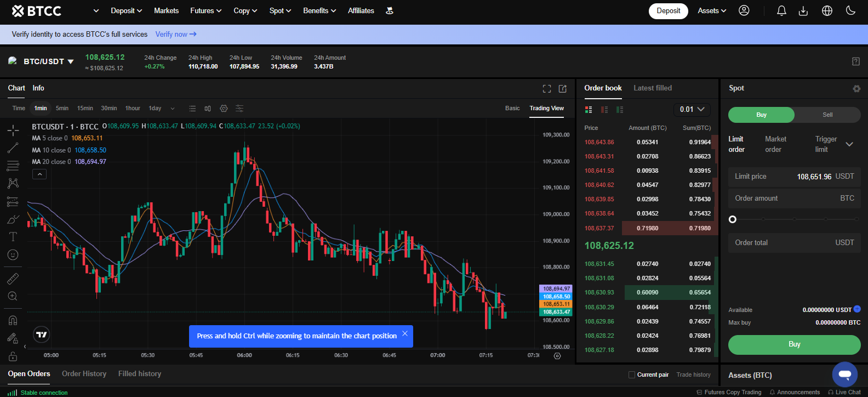Open chart in a new window
The height and width of the screenshot is (397, 868).
563,89
